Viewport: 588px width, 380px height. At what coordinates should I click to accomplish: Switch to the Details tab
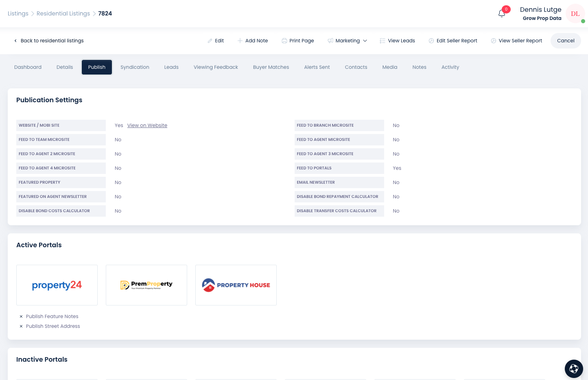click(65, 67)
